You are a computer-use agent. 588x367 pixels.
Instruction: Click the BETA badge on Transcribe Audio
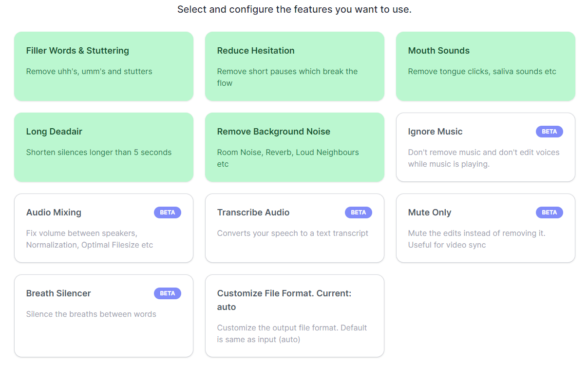[359, 212]
